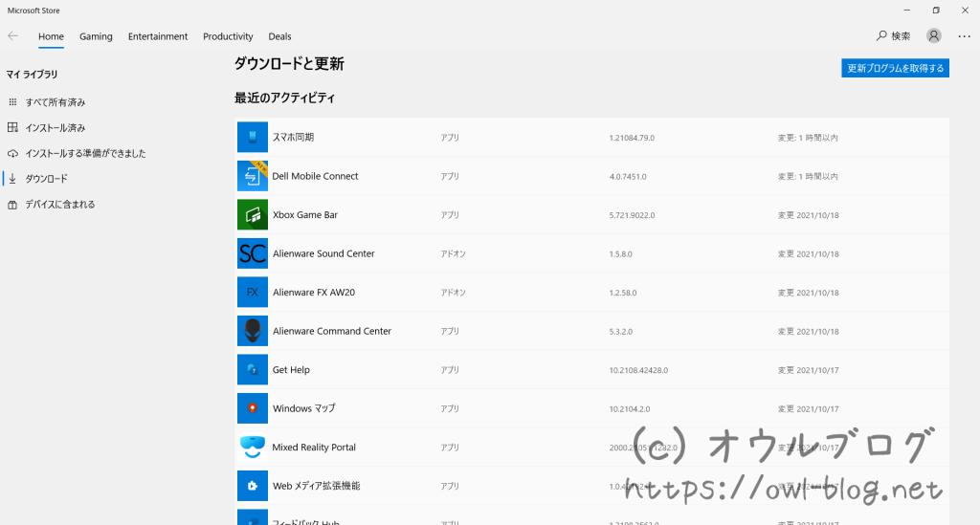The height and width of the screenshot is (525, 980).
Task: Click the Dell Mobile Connect name text
Action: pyautogui.click(x=315, y=176)
